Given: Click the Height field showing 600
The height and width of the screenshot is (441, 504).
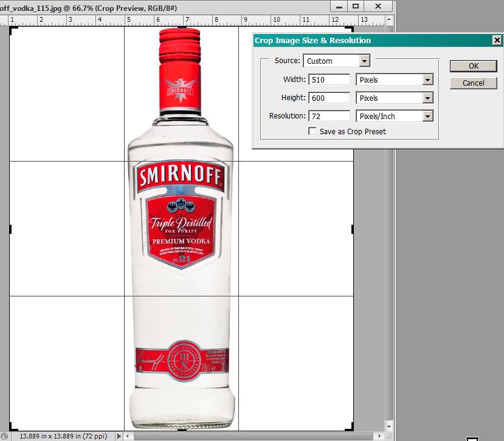Looking at the screenshot, I should 329,98.
